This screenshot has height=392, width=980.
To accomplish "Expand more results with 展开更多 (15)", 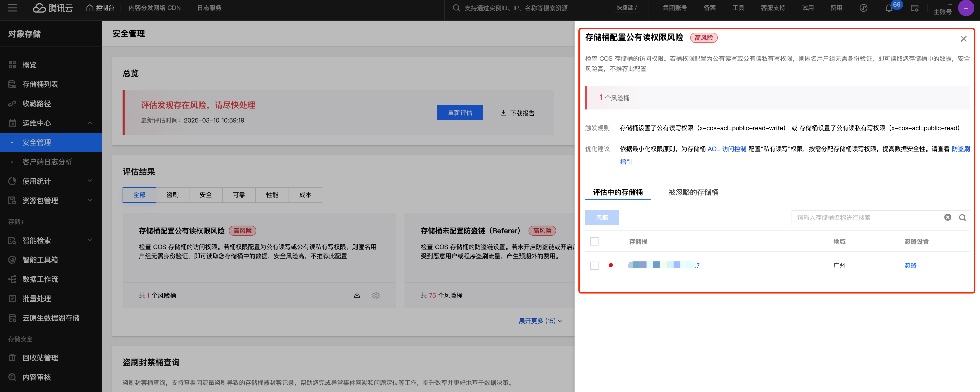I will click(x=540, y=321).
